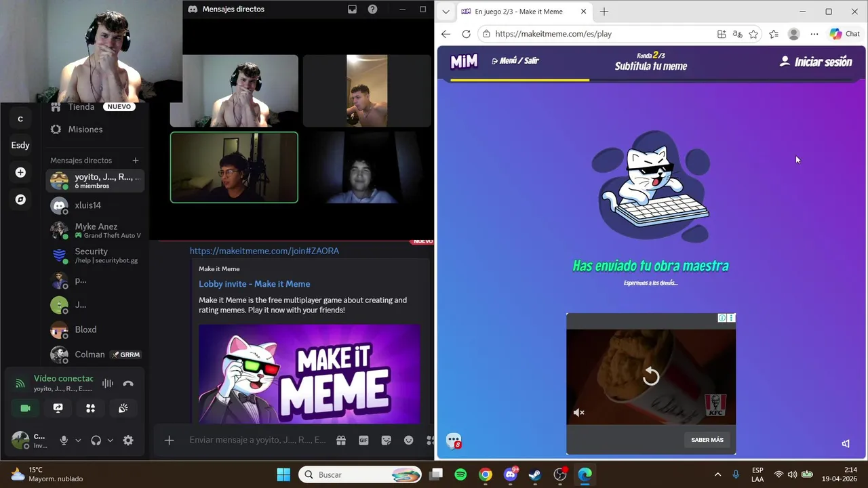Open xluis14 direct message
868x488 pixels.
(x=95, y=205)
